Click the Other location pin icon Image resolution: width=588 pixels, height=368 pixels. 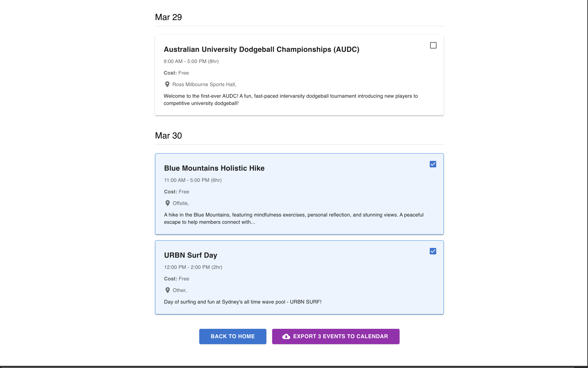point(167,290)
